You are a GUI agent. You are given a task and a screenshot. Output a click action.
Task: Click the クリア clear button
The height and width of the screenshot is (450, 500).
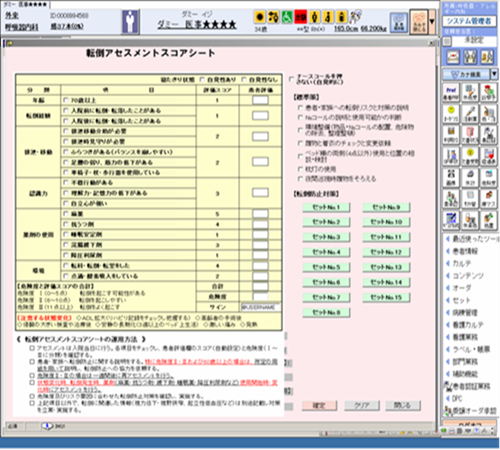[361, 405]
